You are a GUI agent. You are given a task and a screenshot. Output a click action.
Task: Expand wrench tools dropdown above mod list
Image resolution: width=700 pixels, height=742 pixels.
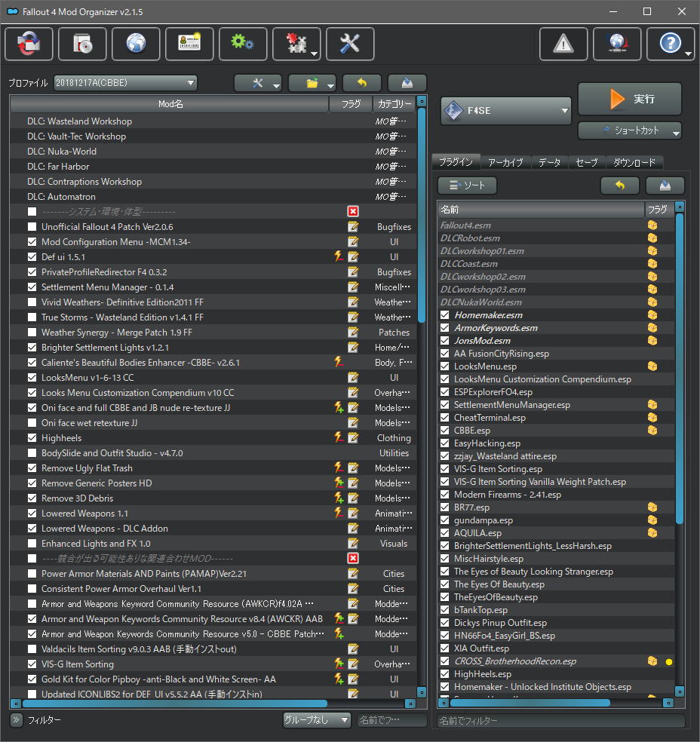click(276, 86)
